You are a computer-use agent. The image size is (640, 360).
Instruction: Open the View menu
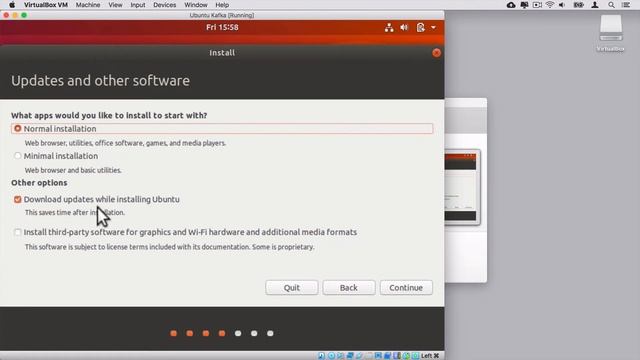[x=115, y=5]
